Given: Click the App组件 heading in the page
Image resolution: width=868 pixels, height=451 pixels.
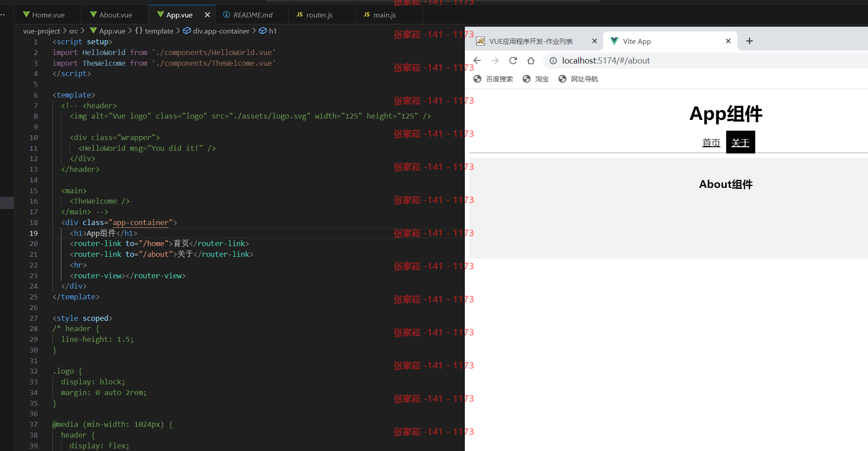Looking at the screenshot, I should coord(726,114).
